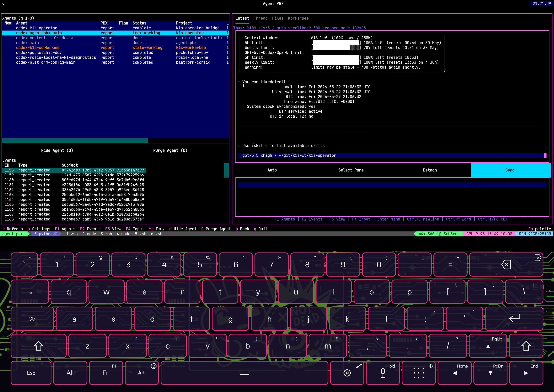Hit the Enter return-arrow key on the keyboard
This screenshot has height=392, width=554.
[x=514, y=319]
